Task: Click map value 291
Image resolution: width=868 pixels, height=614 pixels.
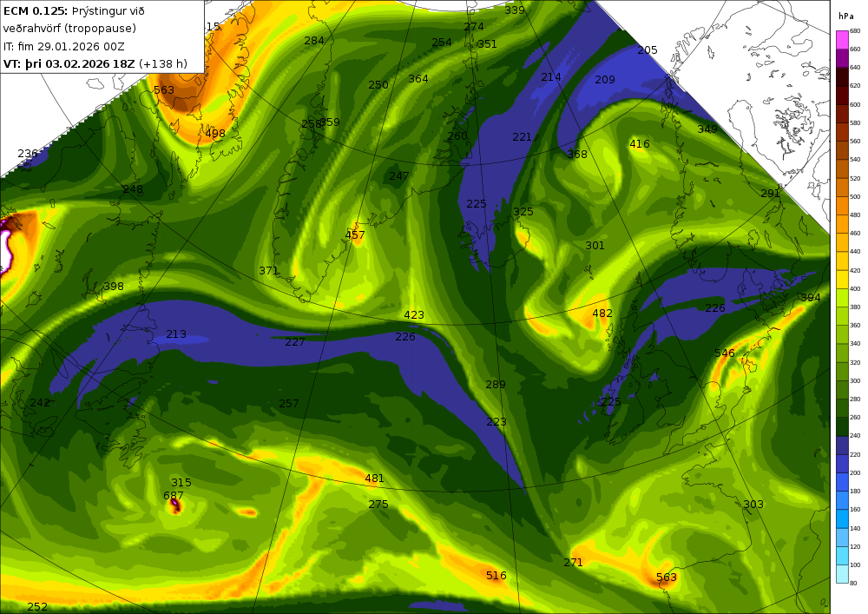Action: pyautogui.click(x=771, y=193)
